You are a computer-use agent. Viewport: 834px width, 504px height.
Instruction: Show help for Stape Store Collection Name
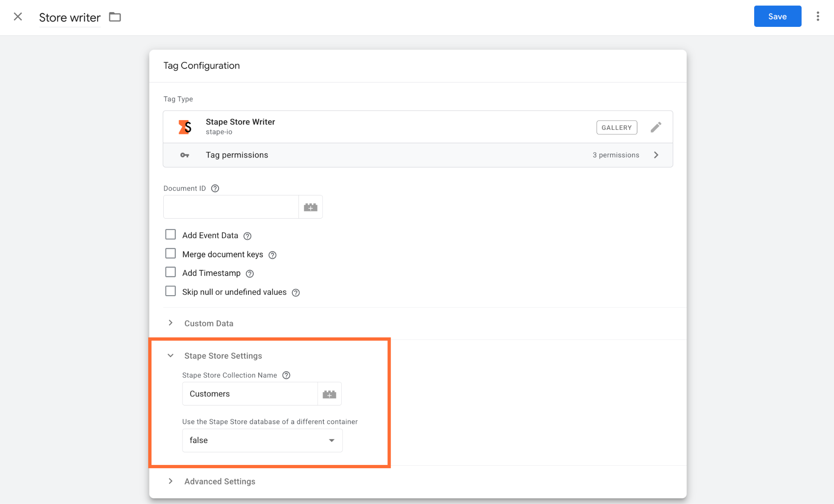pos(286,375)
